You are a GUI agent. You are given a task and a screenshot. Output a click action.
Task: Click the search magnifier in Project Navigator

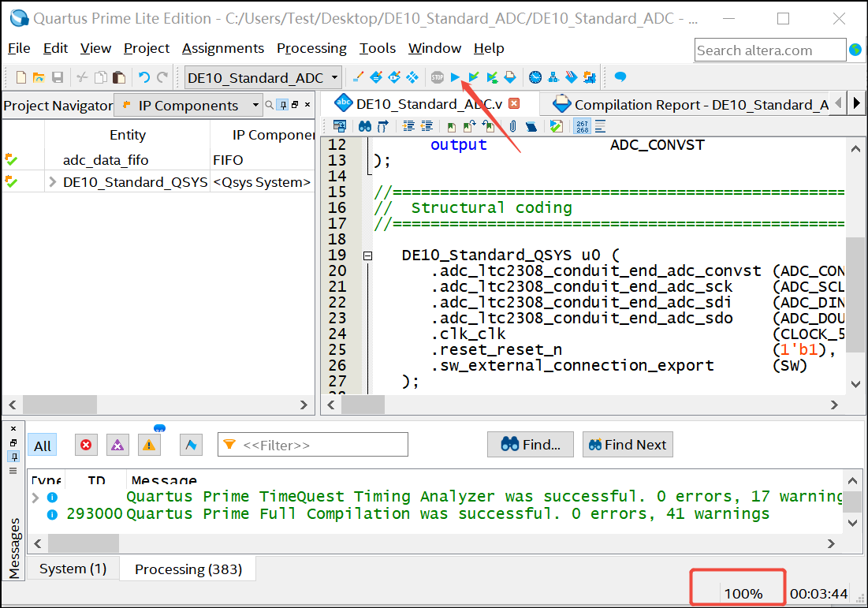point(269,105)
